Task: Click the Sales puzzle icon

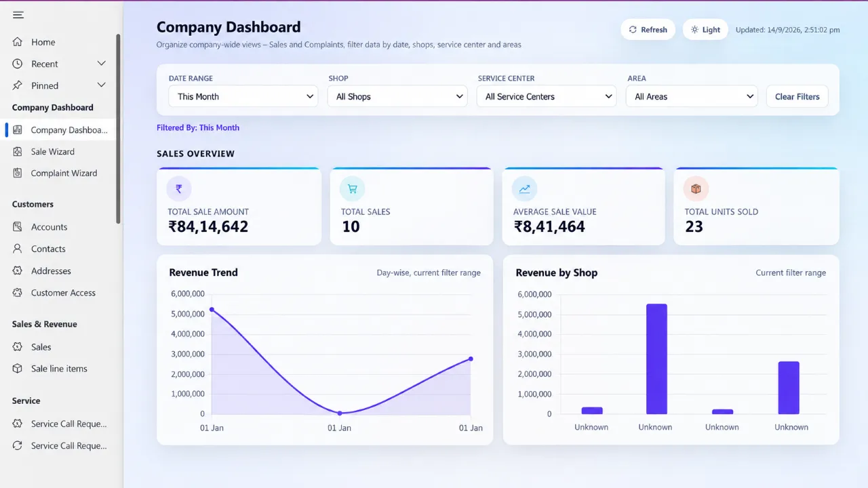Action: [x=18, y=346]
